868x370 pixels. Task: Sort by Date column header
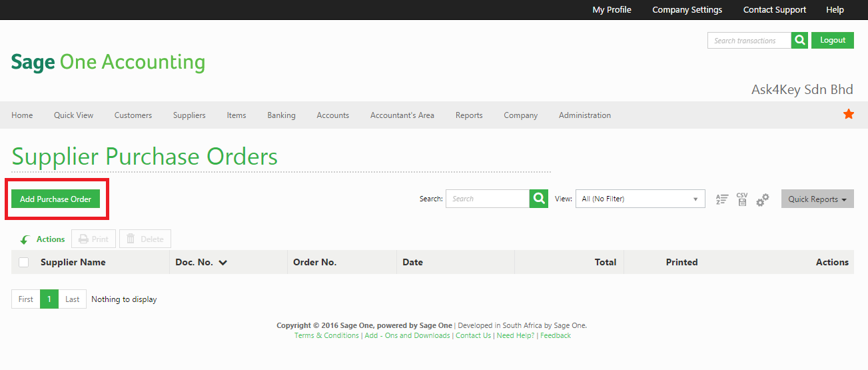click(x=413, y=262)
